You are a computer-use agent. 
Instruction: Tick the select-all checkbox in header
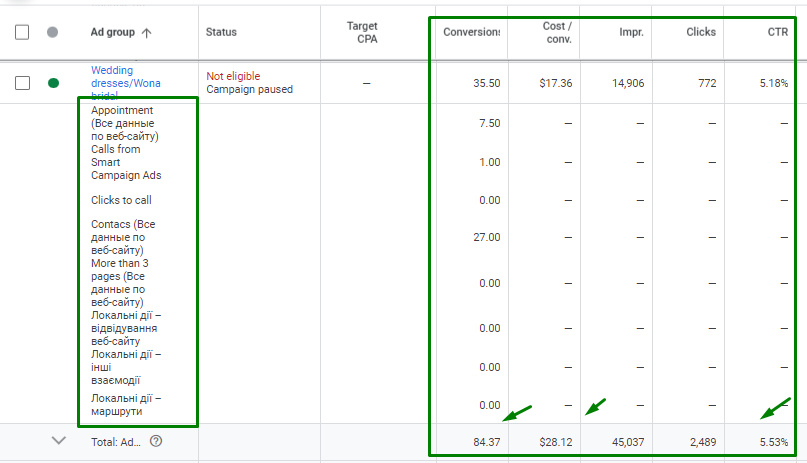(x=22, y=32)
